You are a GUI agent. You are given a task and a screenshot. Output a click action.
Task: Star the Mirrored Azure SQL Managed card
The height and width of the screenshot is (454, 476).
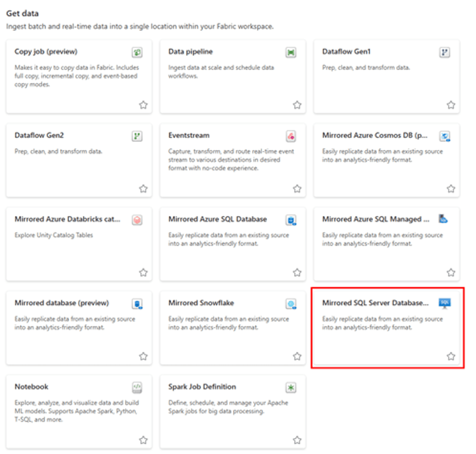tap(451, 272)
